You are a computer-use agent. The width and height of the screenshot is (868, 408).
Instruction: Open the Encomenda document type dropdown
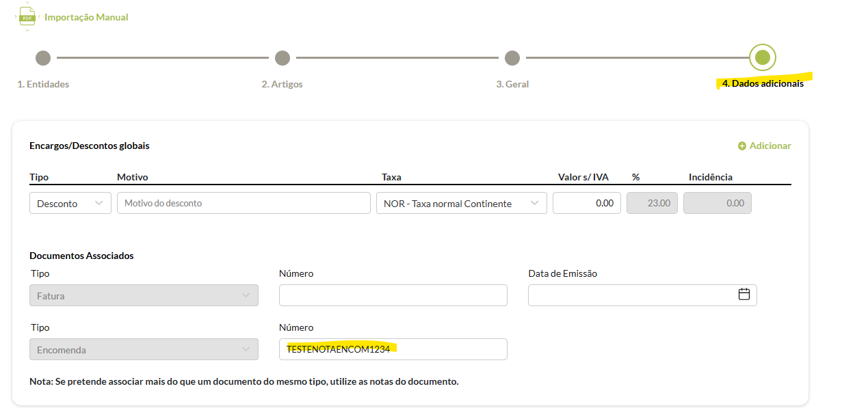pyautogui.click(x=144, y=349)
